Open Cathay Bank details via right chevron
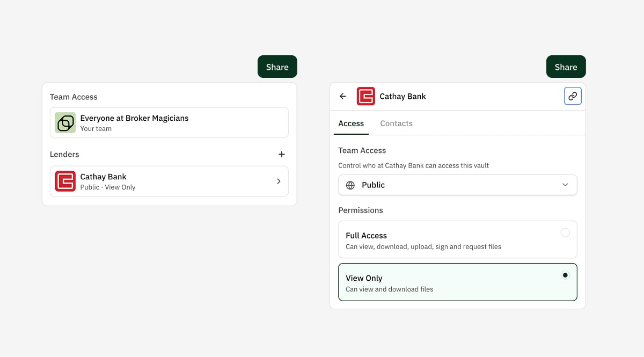This screenshot has height=357, width=644. click(x=279, y=181)
